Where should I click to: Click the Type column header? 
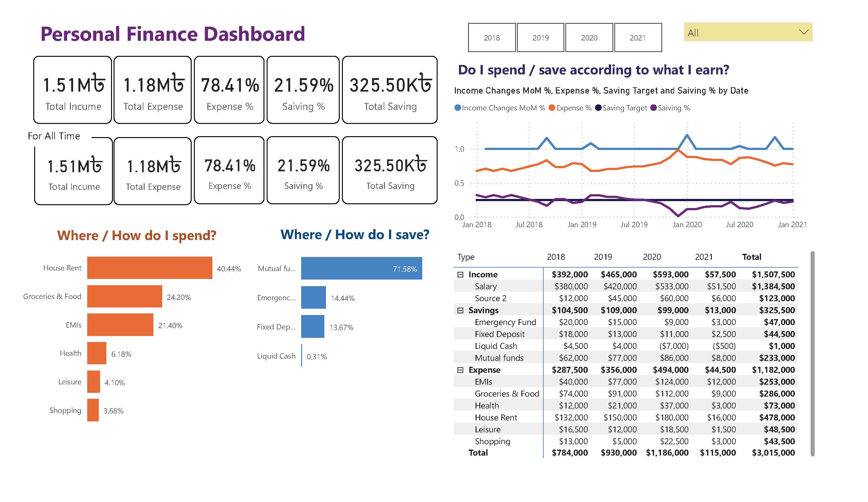466,257
